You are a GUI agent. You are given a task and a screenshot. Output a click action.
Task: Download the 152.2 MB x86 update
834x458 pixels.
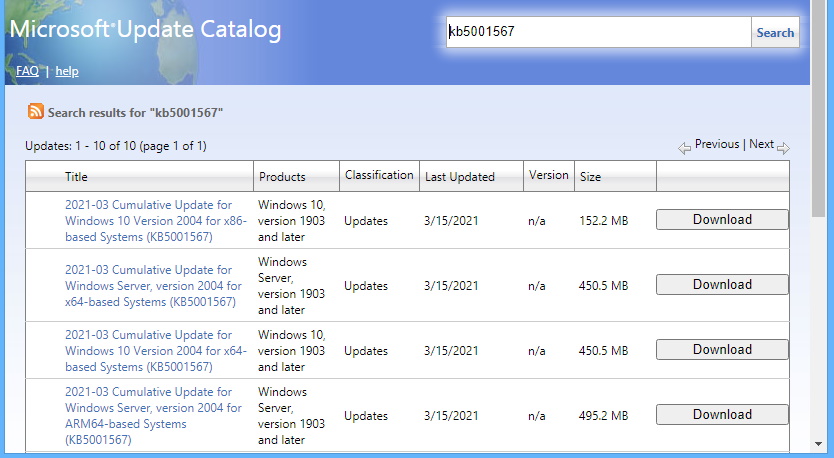coord(722,220)
